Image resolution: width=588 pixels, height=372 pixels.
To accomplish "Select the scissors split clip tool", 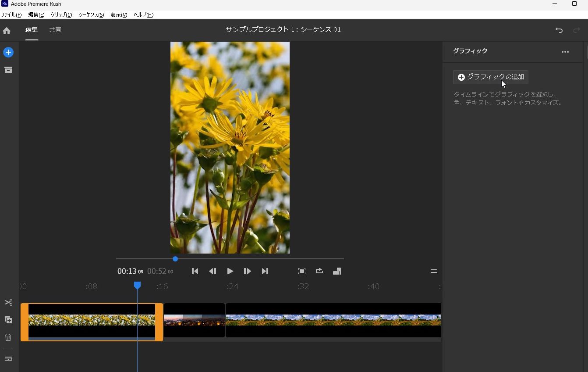I will pyautogui.click(x=8, y=303).
